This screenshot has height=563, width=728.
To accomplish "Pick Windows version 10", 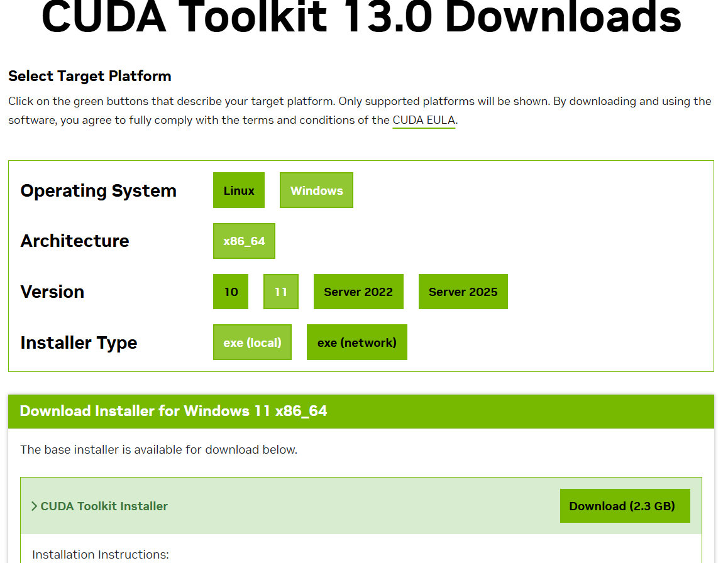I will click(x=231, y=292).
